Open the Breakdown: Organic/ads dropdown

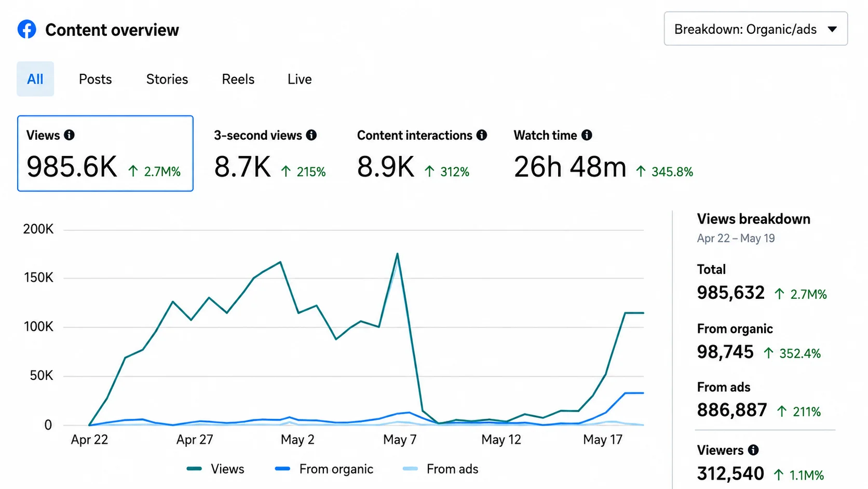pyautogui.click(x=755, y=29)
